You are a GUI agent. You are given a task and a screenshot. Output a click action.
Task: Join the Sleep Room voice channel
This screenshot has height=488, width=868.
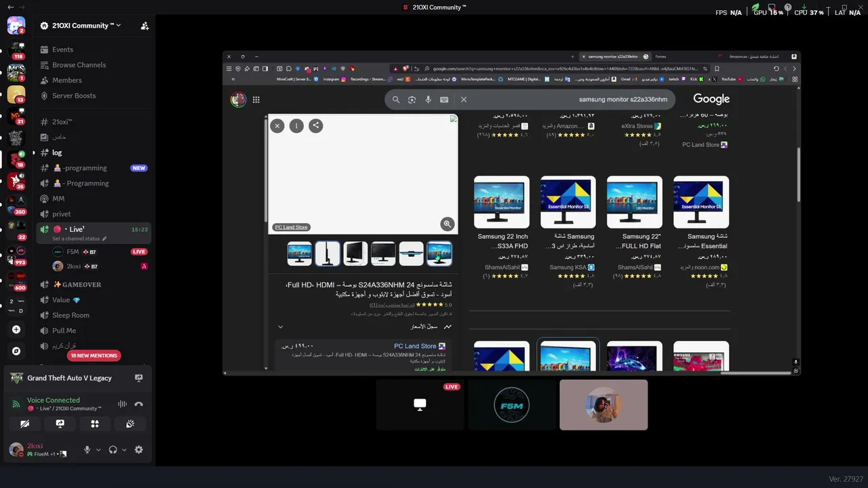(94, 315)
